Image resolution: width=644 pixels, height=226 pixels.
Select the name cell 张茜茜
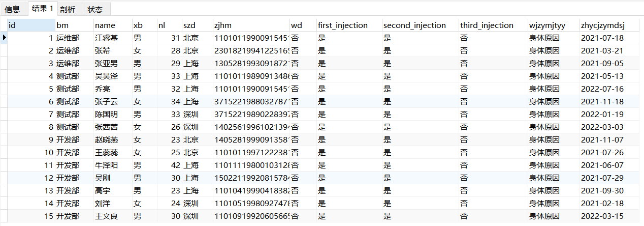tap(107, 127)
